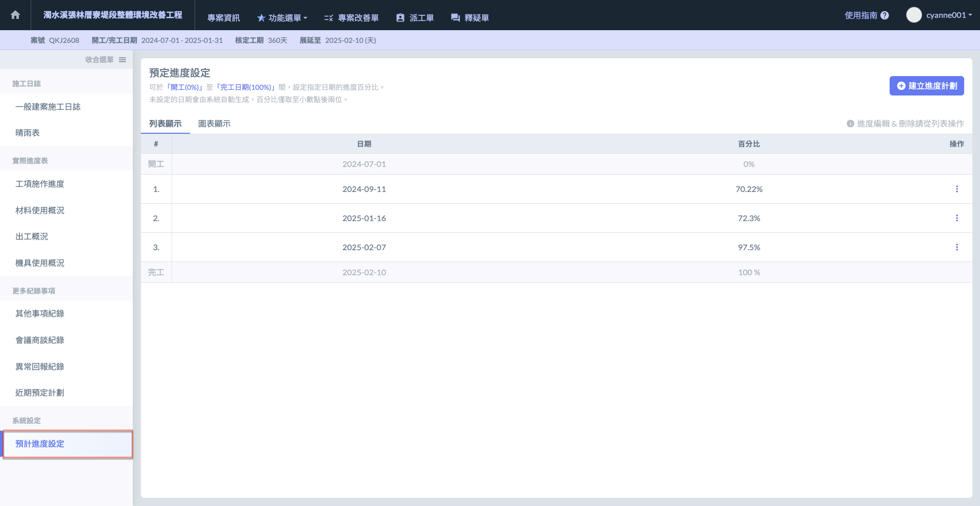Open action menu for 2024-09-11 row
This screenshot has width=980, height=506.
pyautogui.click(x=957, y=189)
